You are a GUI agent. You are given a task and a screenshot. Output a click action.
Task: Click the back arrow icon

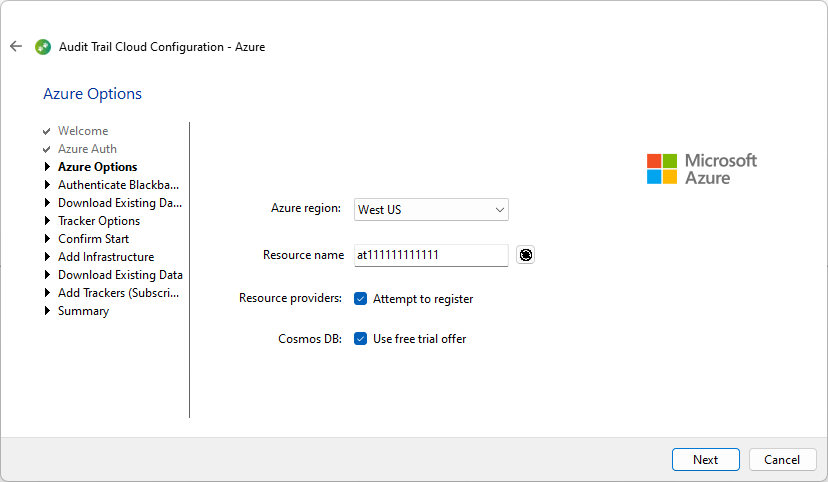point(16,46)
